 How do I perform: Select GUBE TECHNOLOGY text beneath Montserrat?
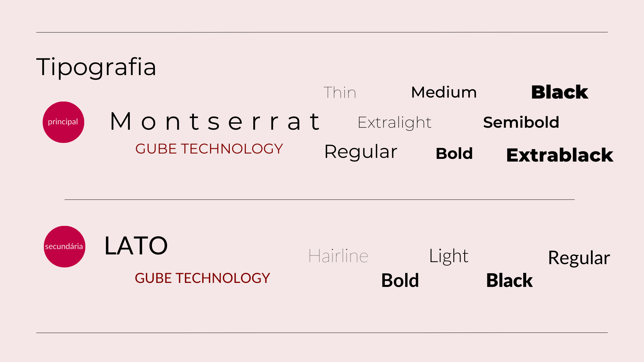[x=209, y=149]
